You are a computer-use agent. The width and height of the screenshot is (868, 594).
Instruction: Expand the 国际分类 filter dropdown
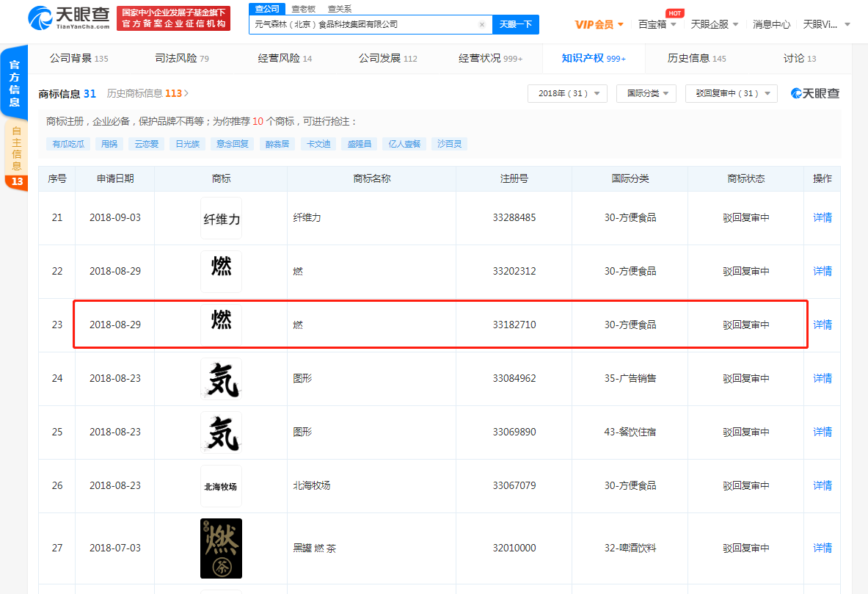pyautogui.click(x=646, y=93)
